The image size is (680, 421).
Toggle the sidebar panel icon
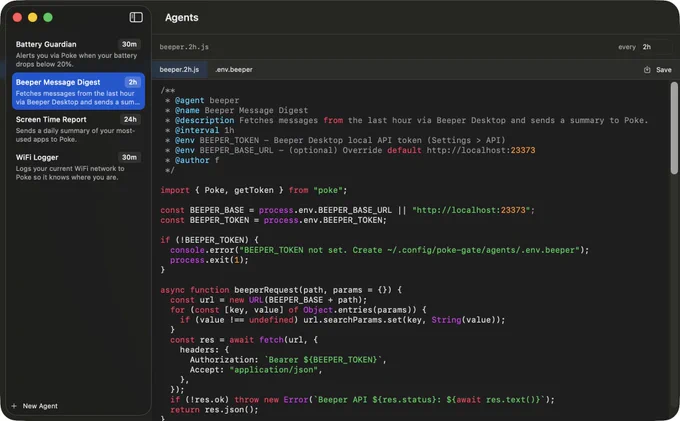[x=136, y=17]
